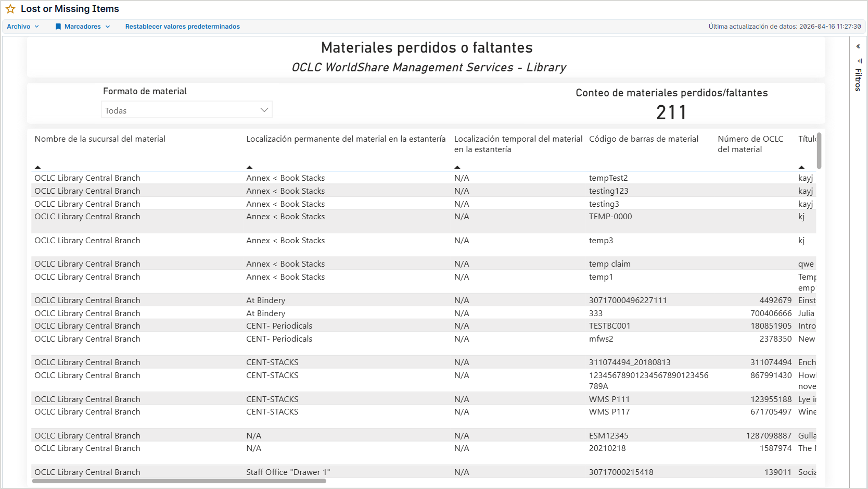Click the Marcadores bookmark icon

click(58, 27)
